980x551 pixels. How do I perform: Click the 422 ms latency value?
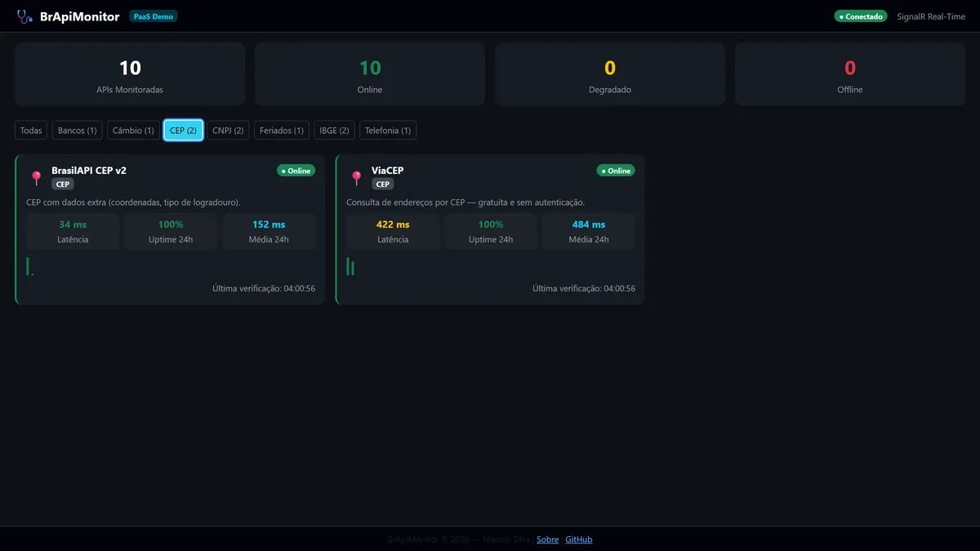click(393, 224)
